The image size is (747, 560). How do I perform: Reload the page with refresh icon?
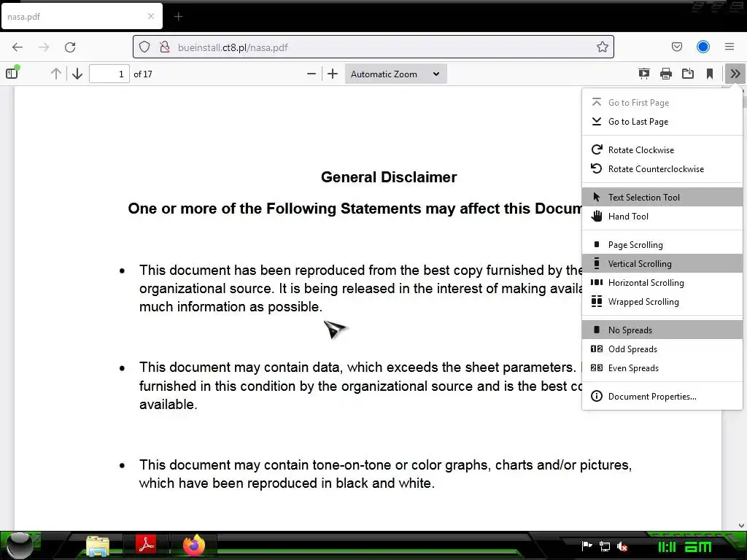click(70, 47)
